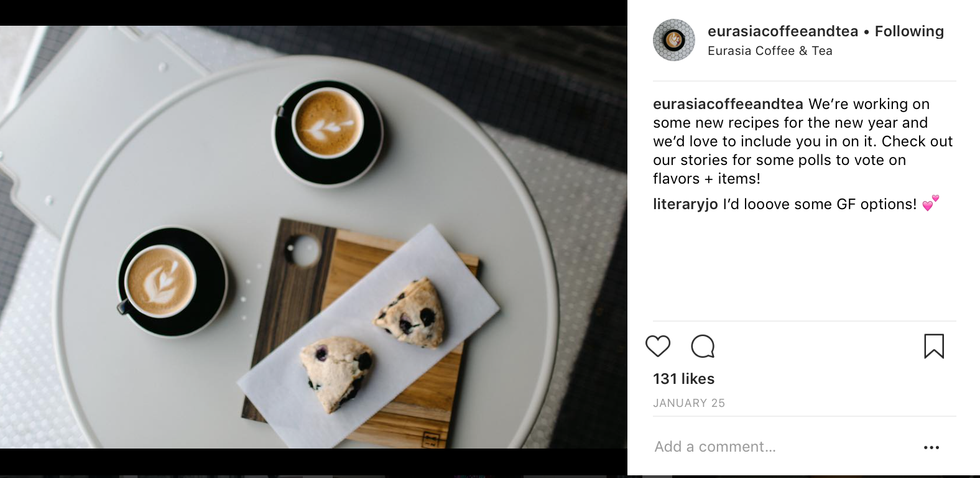Toggle the Following status button
The width and height of the screenshot is (980, 478).
tap(909, 31)
